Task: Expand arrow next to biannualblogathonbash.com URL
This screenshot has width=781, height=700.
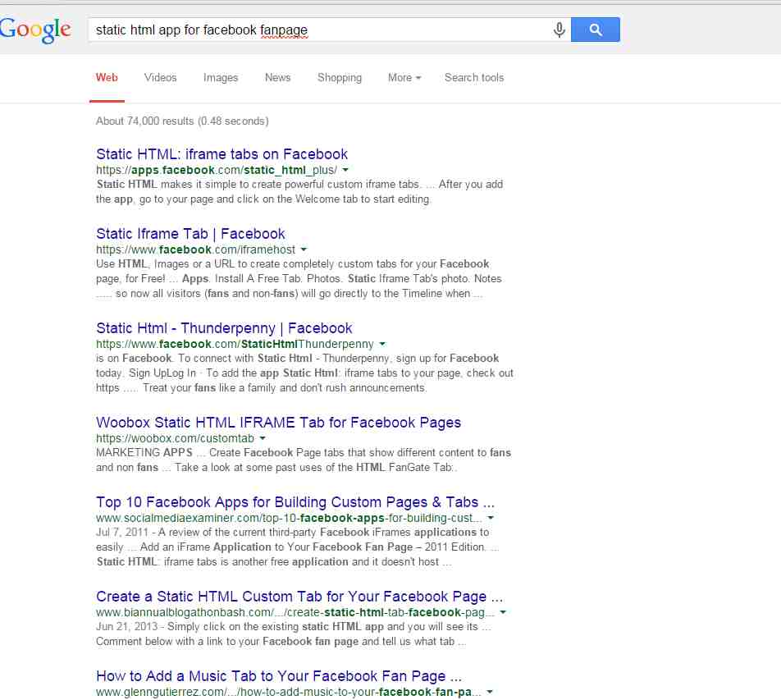Action: click(503, 612)
